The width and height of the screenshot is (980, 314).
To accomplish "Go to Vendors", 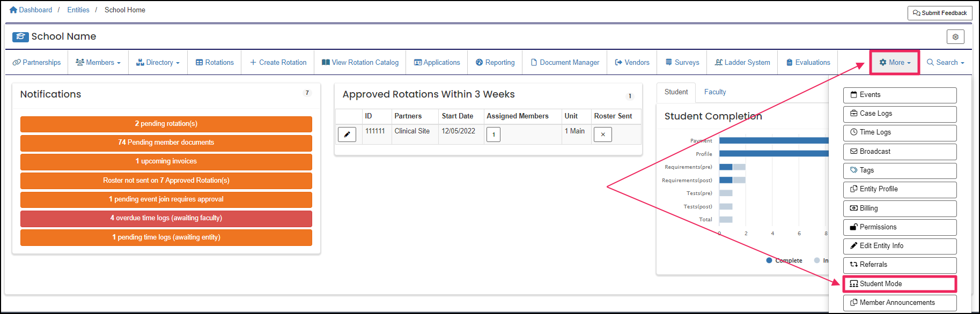I will [632, 62].
